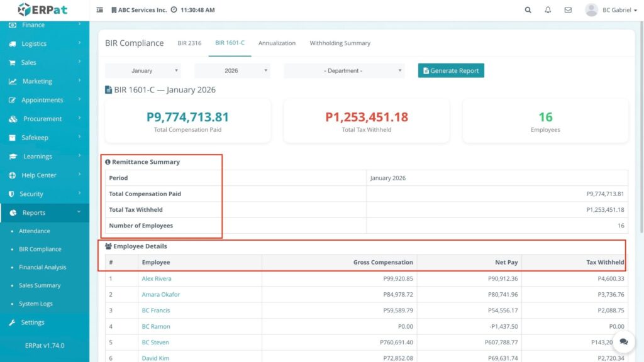Viewport: 644px width, 362px height.
Task: Open the January month dropdown
Action: [x=143, y=71]
